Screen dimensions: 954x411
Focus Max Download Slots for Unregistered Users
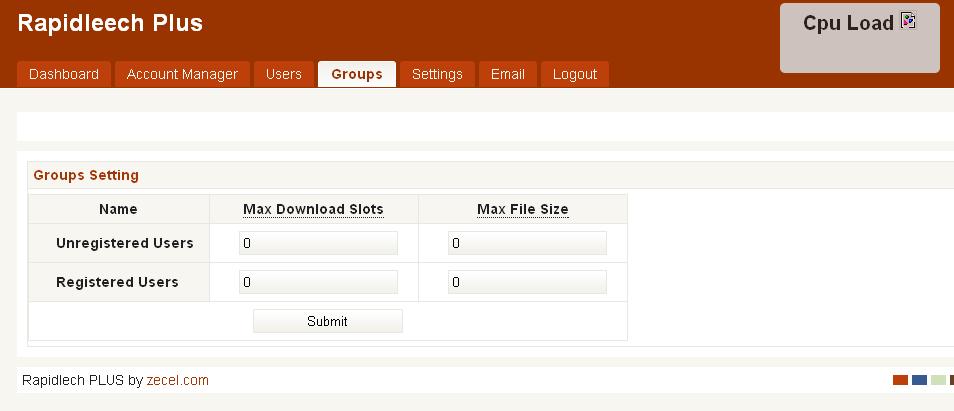tap(318, 243)
